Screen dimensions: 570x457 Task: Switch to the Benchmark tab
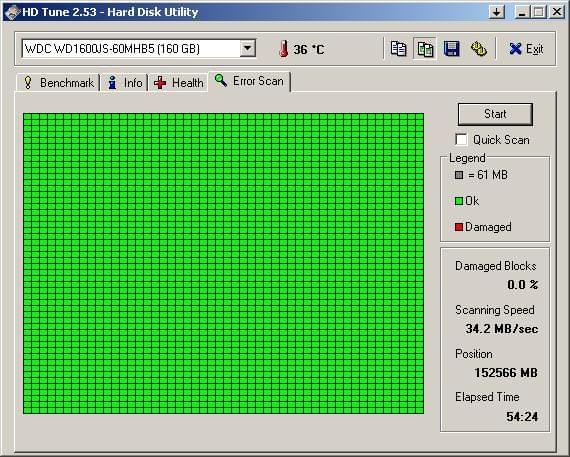point(58,83)
